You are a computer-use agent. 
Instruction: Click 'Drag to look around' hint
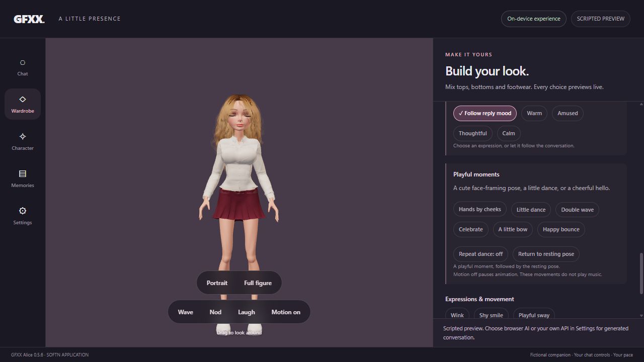click(x=239, y=333)
